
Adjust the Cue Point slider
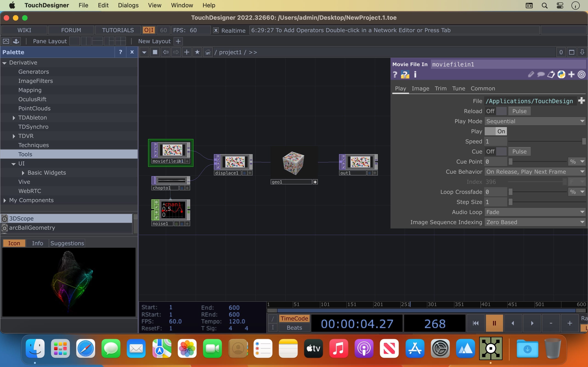511,162
